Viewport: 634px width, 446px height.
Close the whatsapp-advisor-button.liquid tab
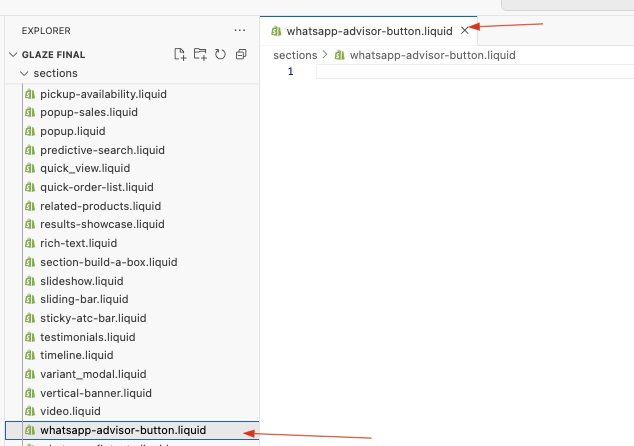pos(465,31)
